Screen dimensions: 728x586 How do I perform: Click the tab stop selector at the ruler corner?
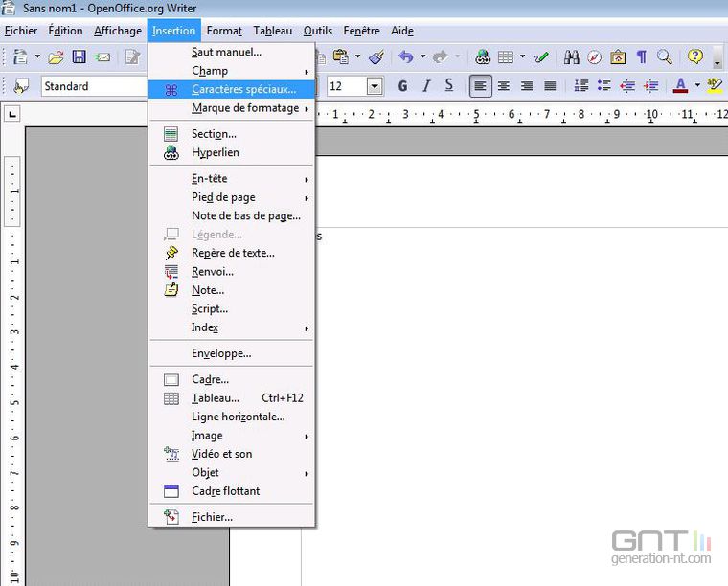12,114
